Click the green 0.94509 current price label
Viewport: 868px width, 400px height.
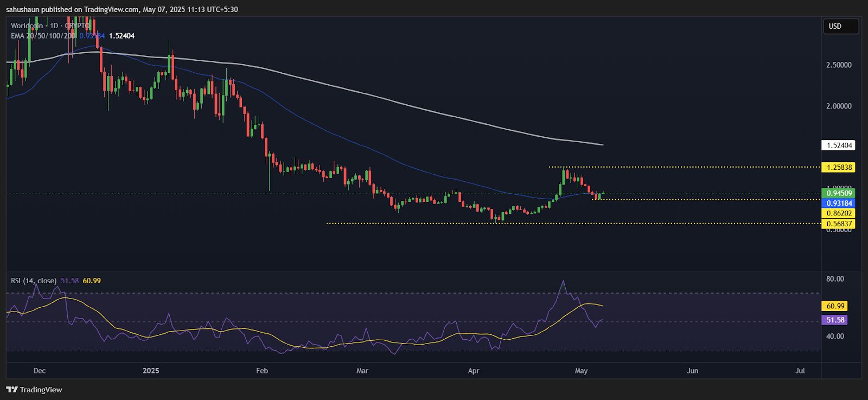click(x=838, y=193)
